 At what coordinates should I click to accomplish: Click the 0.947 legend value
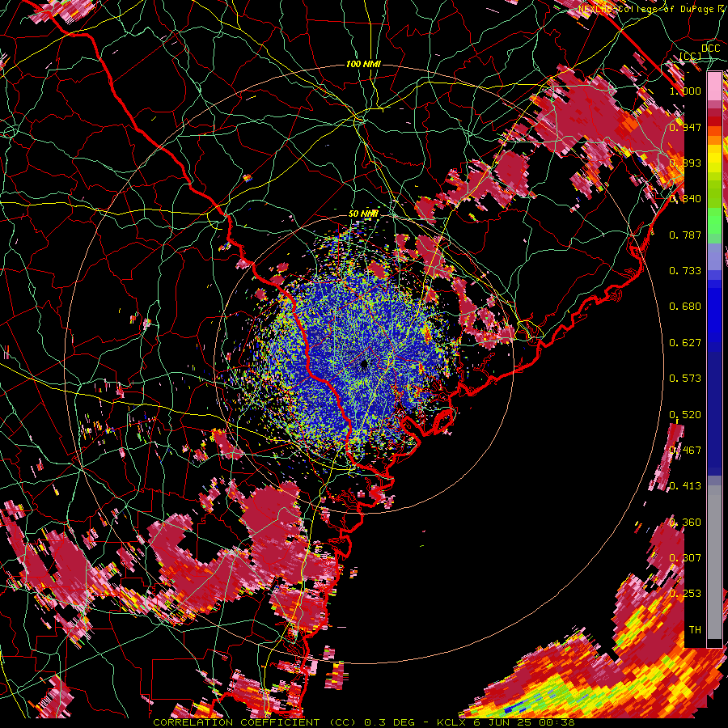click(685, 127)
